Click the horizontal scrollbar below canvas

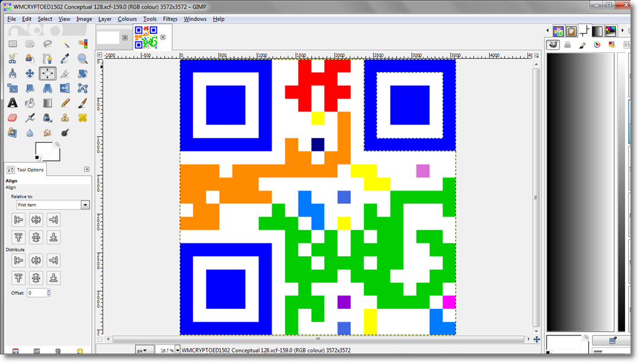coord(318,339)
